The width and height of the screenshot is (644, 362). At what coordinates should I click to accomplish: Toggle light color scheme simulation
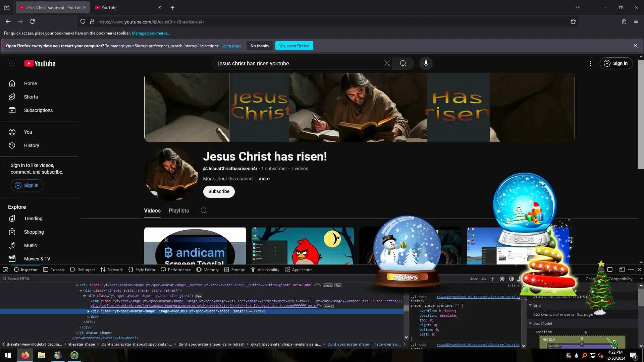(502, 279)
